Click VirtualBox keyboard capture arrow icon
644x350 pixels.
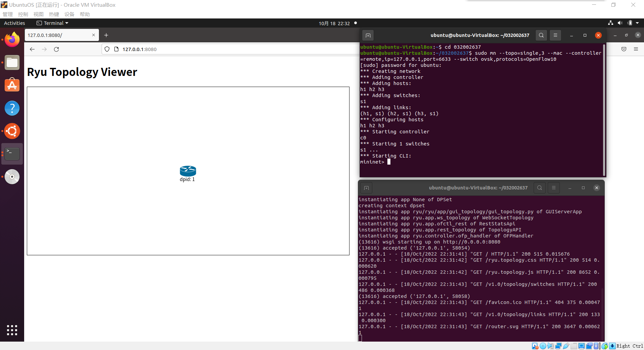tap(612, 346)
